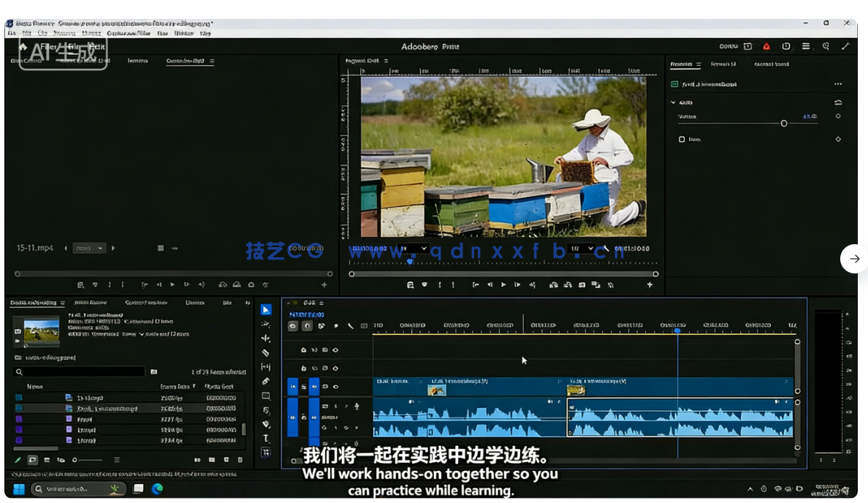Screen dimensions: 868x503
Task: Select the Type tool in the tools column
Action: [x=266, y=437]
